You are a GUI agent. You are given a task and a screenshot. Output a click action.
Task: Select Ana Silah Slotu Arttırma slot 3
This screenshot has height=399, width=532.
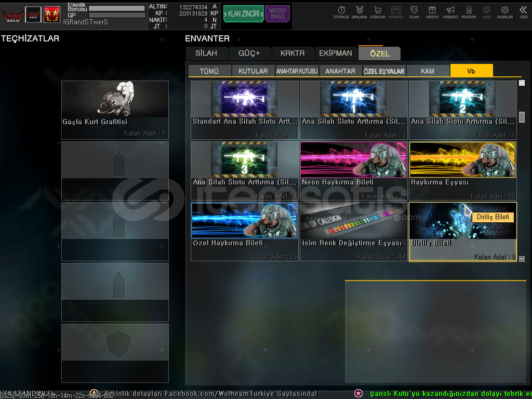(245, 170)
